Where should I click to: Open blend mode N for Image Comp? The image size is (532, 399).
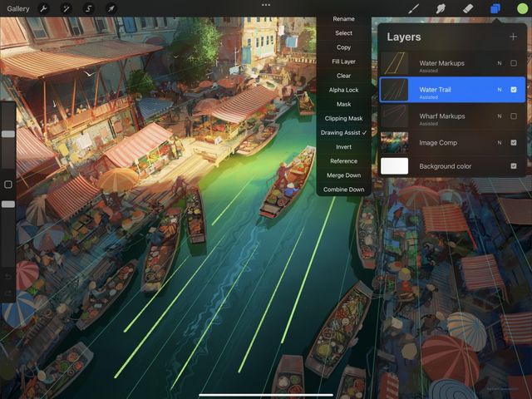(x=500, y=142)
